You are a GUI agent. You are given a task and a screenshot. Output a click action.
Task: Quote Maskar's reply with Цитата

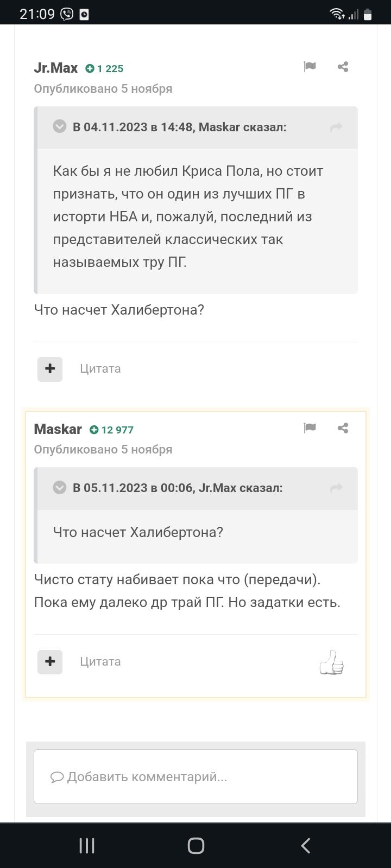(100, 662)
